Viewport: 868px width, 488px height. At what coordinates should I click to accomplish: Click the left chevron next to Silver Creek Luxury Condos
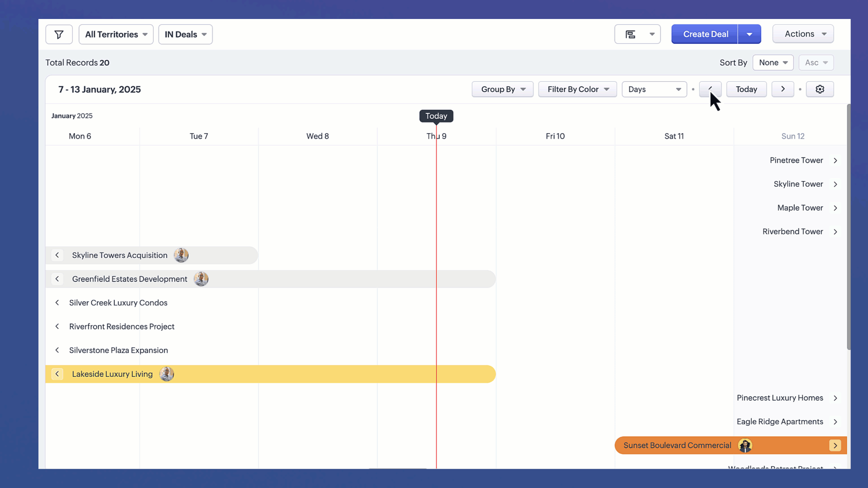(x=57, y=303)
